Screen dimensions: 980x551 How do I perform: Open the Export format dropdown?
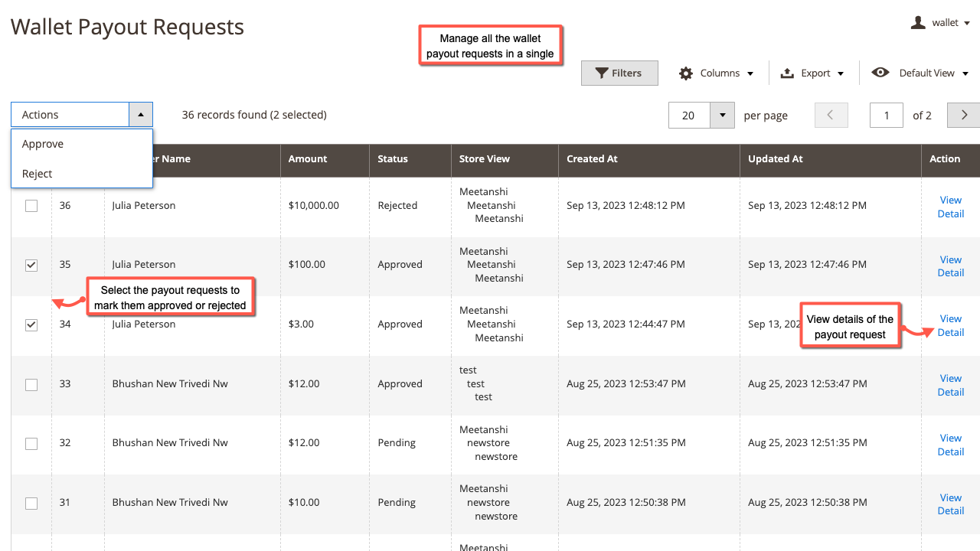click(842, 73)
